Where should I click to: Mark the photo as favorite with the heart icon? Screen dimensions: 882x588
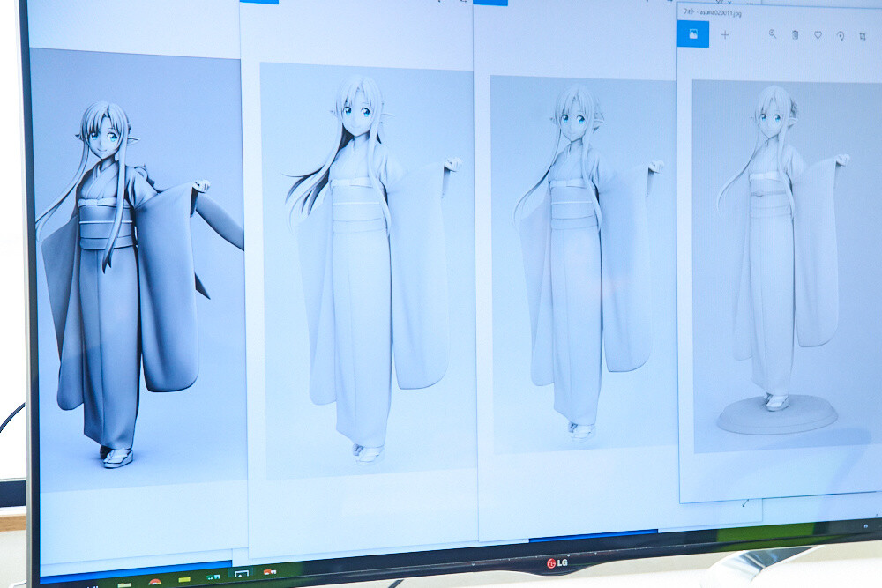click(x=818, y=35)
